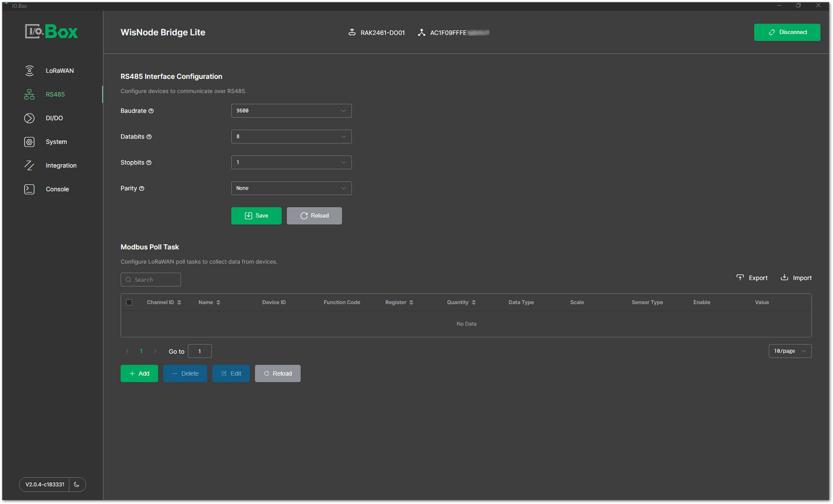Screen dimensions: 833x504
Task: Sort by Channel ID arrows
Action: point(179,302)
